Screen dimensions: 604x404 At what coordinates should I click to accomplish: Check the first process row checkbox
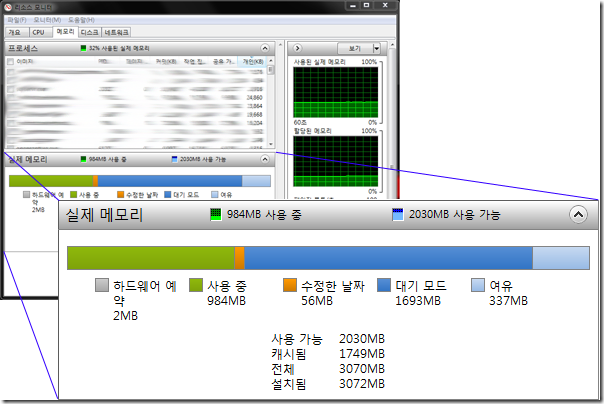click(10, 73)
